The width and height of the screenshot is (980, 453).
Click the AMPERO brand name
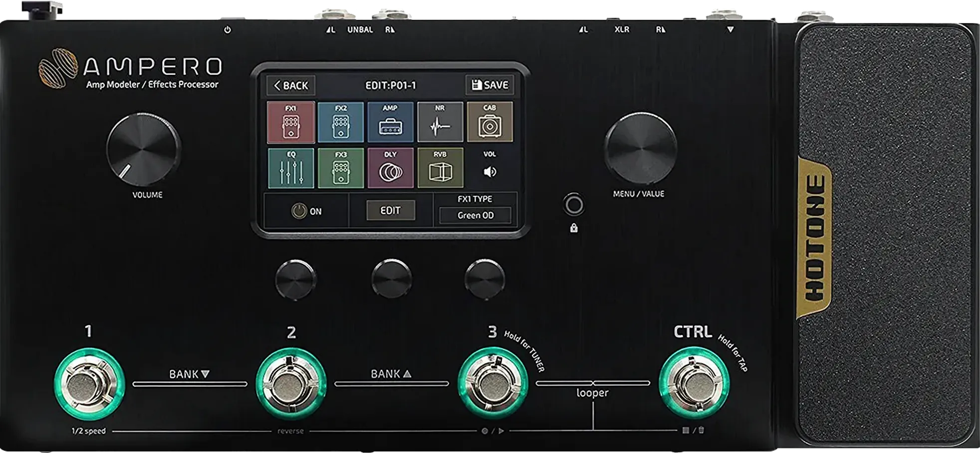tap(153, 66)
